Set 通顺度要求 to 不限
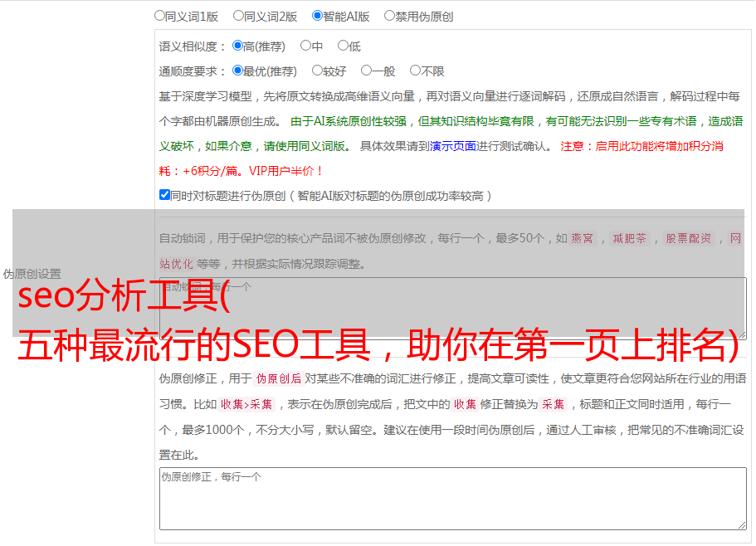 (415, 71)
